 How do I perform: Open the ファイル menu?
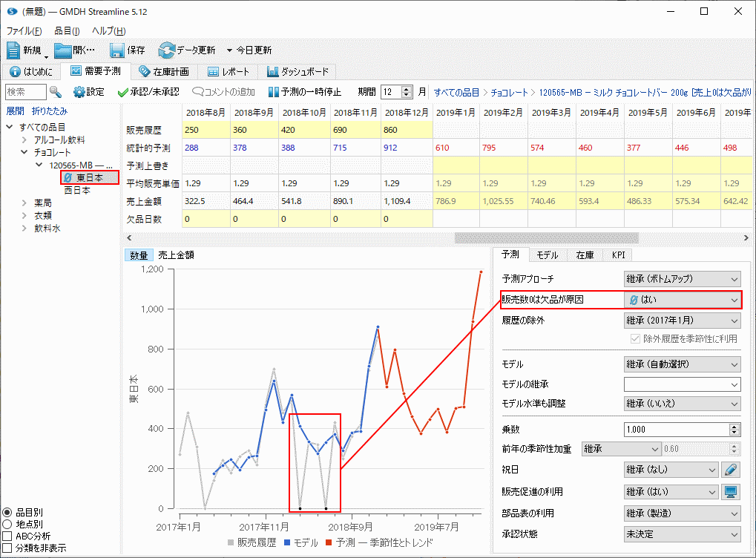click(24, 31)
